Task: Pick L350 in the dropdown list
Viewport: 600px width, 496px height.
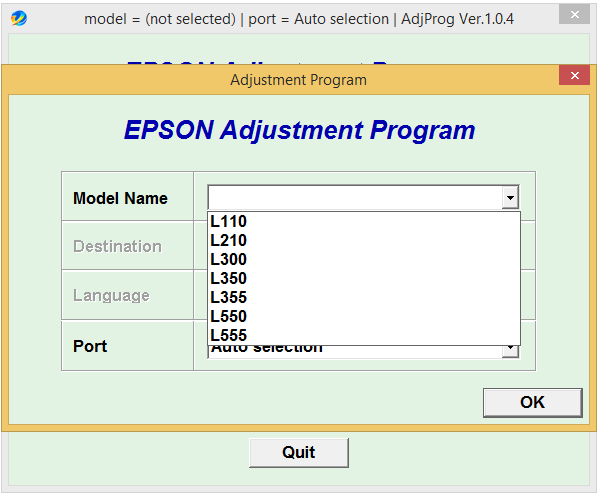Action: [x=364, y=279]
